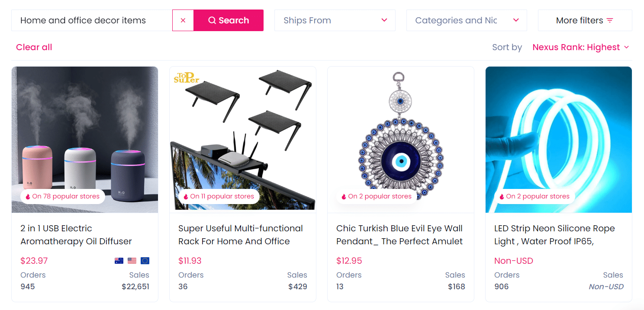Open the 2 in 1 USB Electric Aromatherapy Diffuser title
The height and width of the screenshot is (310, 644).
tap(76, 235)
